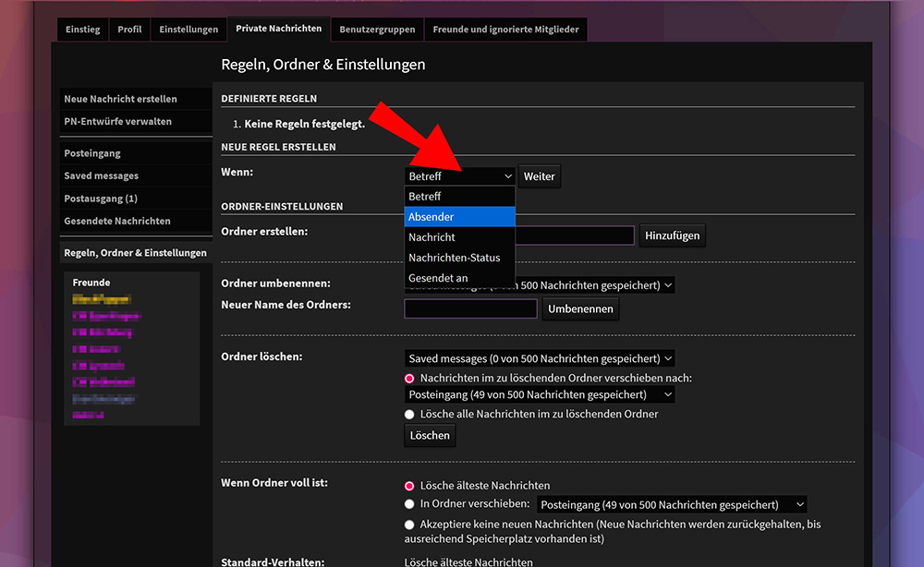Viewport: 924px width, 567px height.
Task: Click the Weiter button
Action: (540, 176)
